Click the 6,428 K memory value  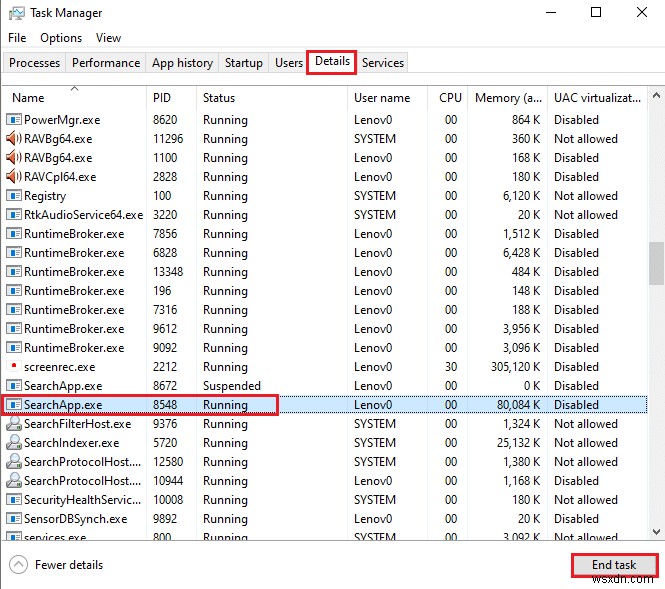521,253
